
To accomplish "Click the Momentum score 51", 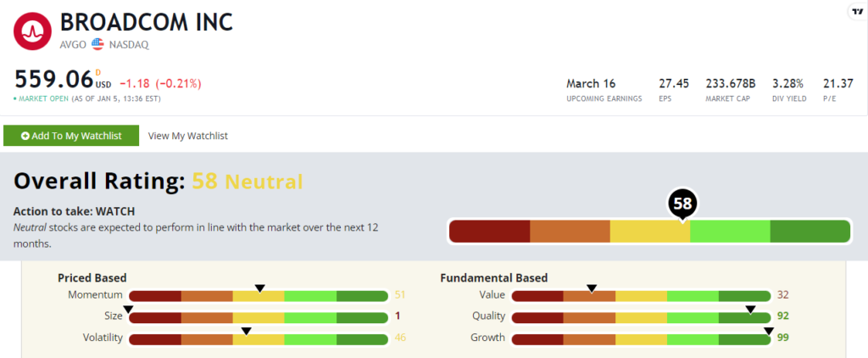I will (x=400, y=295).
